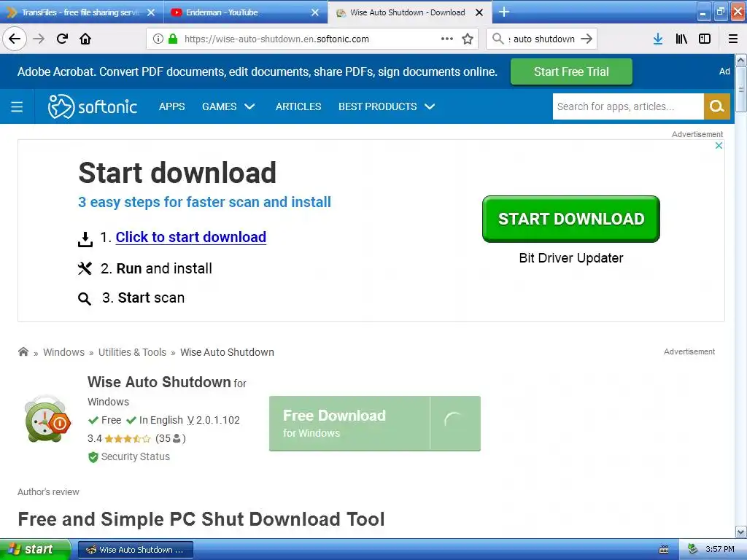Open the Softonic site hamburger menu
Screen dimensions: 747x560
click(17, 106)
